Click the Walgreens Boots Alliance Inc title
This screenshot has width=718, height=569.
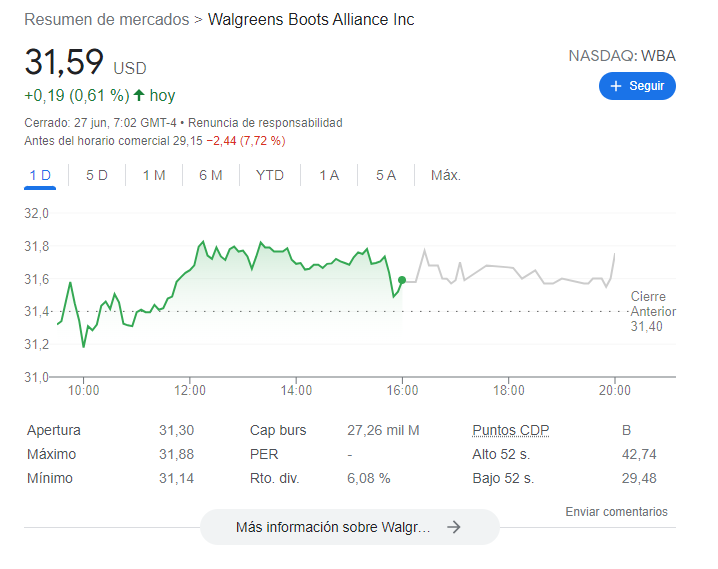coord(311,20)
